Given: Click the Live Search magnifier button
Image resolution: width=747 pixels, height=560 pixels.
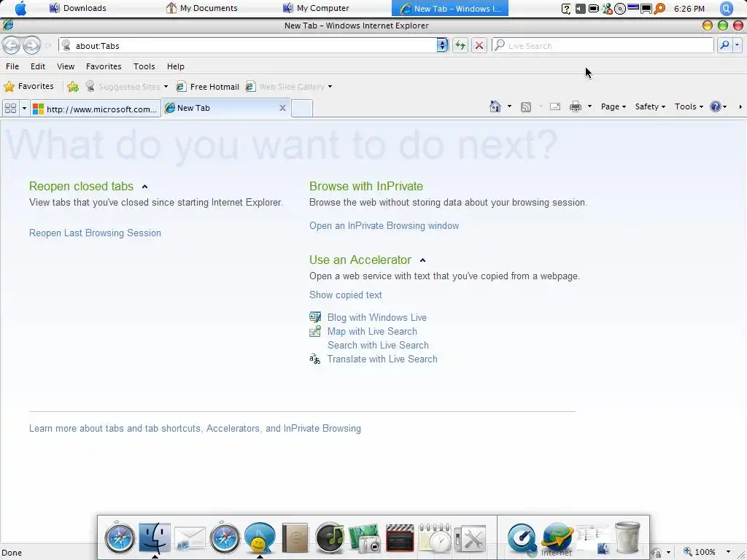Looking at the screenshot, I should [724, 45].
